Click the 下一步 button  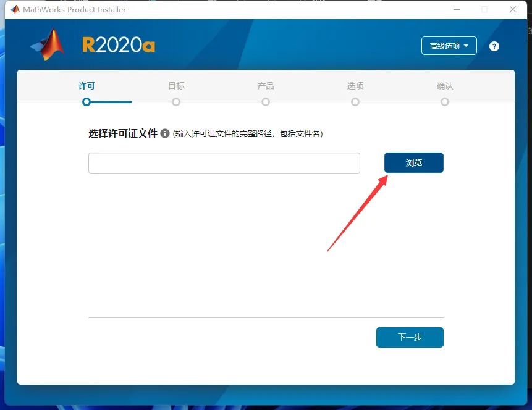tap(410, 337)
